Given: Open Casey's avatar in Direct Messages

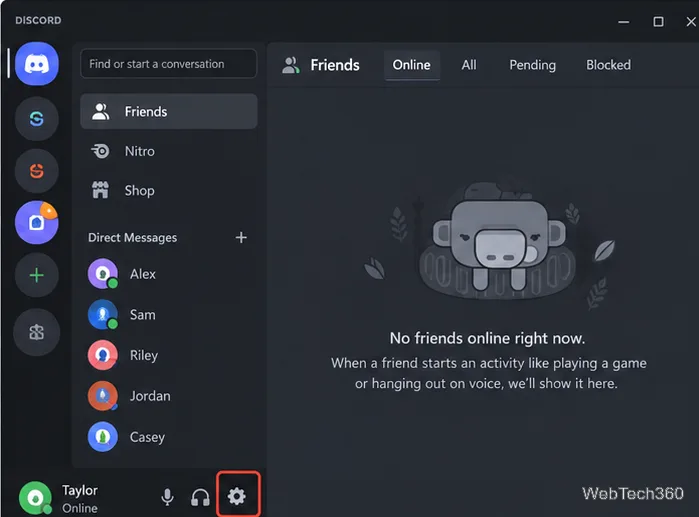Looking at the screenshot, I should click(x=103, y=437).
